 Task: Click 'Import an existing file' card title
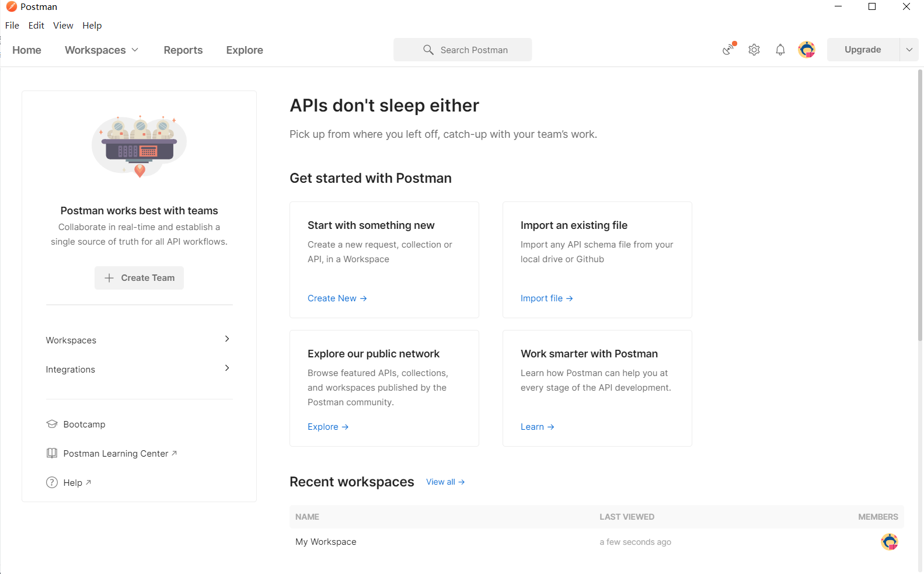(x=574, y=225)
